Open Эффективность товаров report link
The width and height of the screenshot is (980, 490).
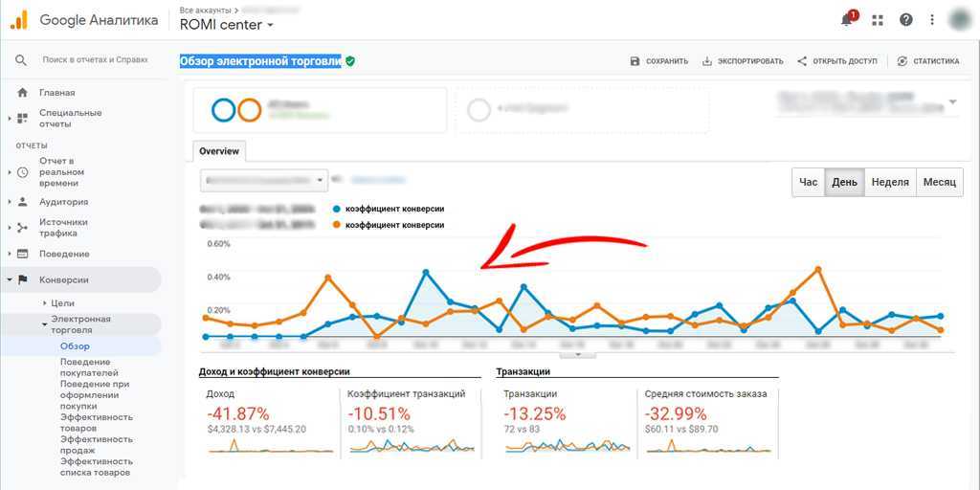click(96, 422)
